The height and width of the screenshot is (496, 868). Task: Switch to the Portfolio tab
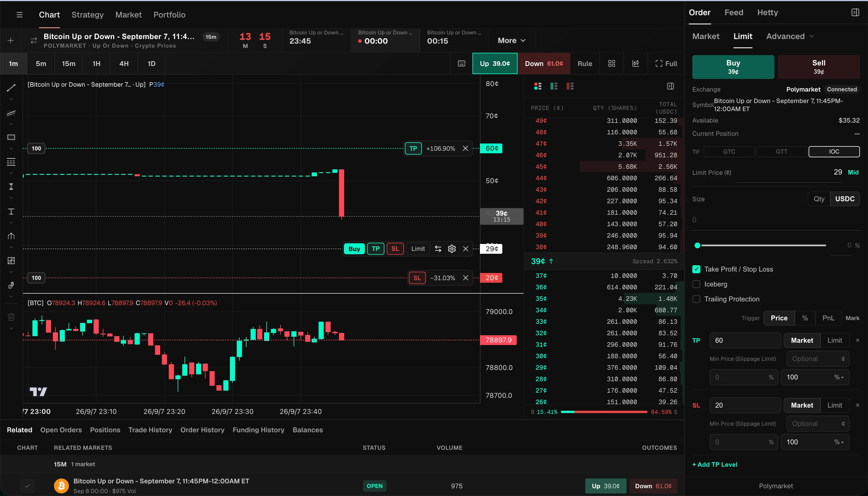pyautogui.click(x=169, y=15)
